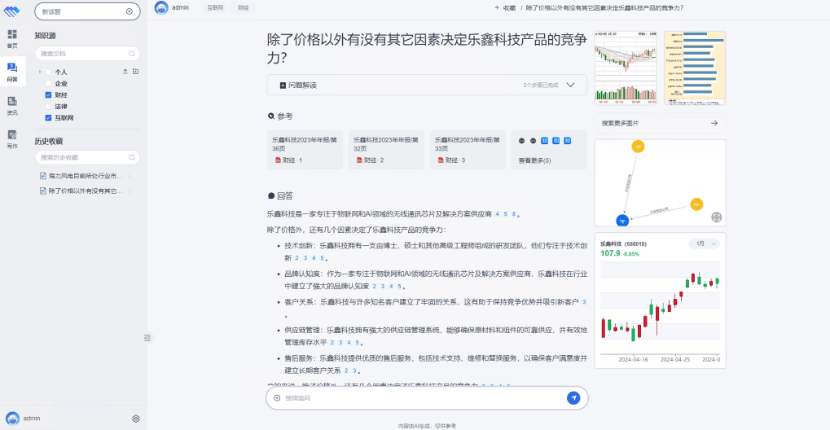The width and height of the screenshot is (830, 430).
Task: Open the 写作 writing sidebar icon
Action: click(x=12, y=138)
